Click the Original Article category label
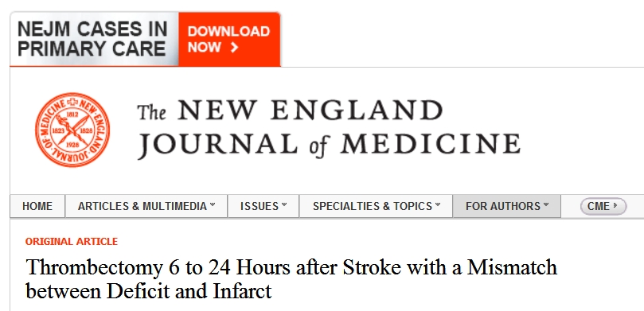The height and width of the screenshot is (311, 644). point(72,242)
